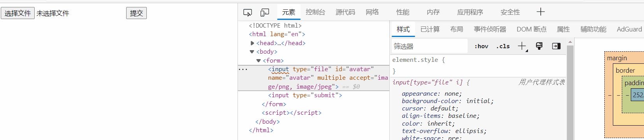
Task: Toggle device emulation icon
Action: click(265, 12)
